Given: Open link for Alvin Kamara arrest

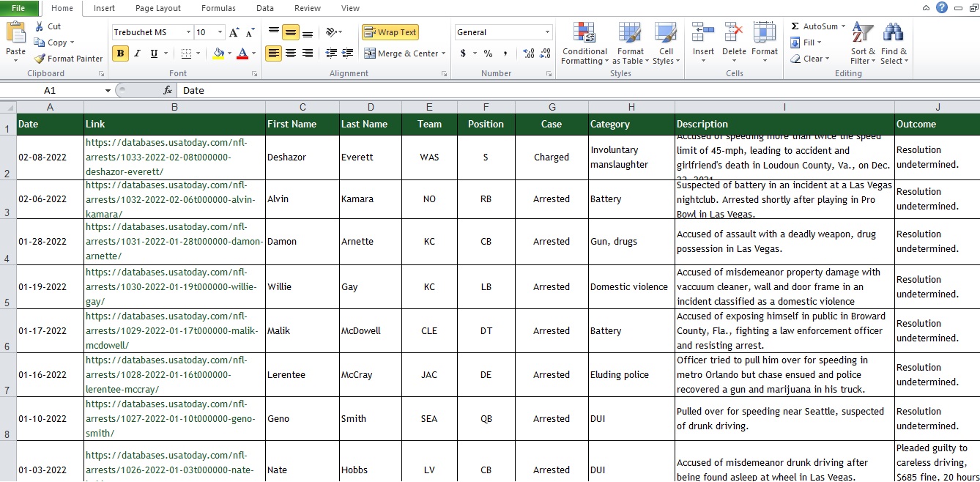Looking at the screenshot, I should coord(171,199).
